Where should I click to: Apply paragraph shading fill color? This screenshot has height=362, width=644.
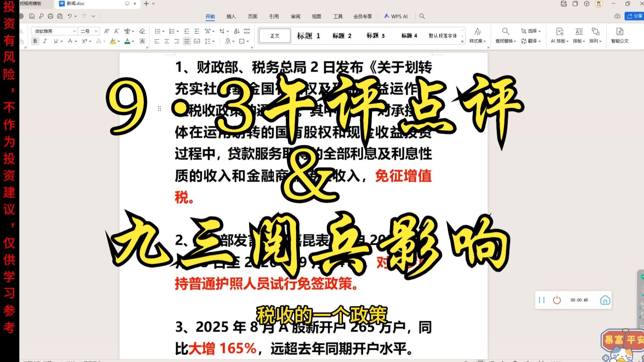(x=228, y=41)
